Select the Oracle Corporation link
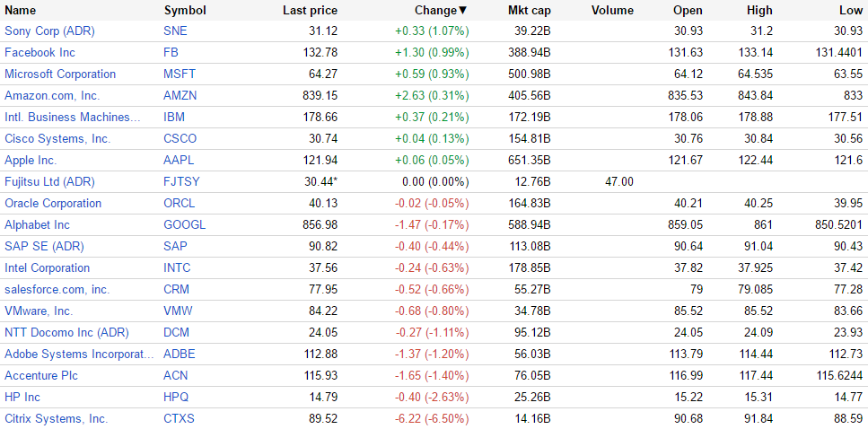Image resolution: width=868 pixels, height=429 pixels. pos(53,203)
